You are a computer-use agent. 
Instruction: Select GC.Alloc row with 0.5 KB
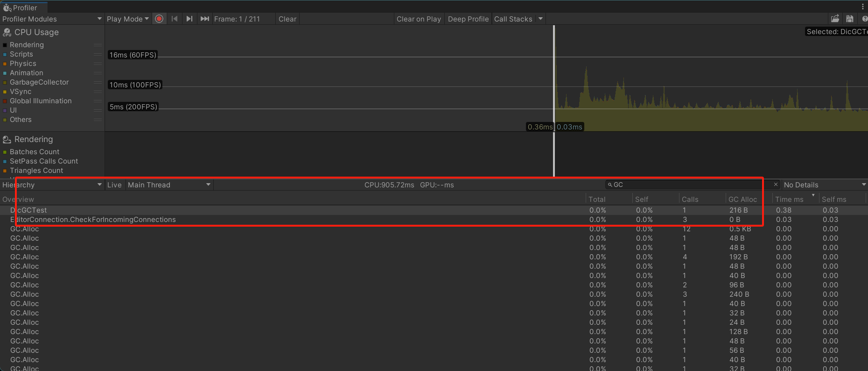tap(434, 229)
